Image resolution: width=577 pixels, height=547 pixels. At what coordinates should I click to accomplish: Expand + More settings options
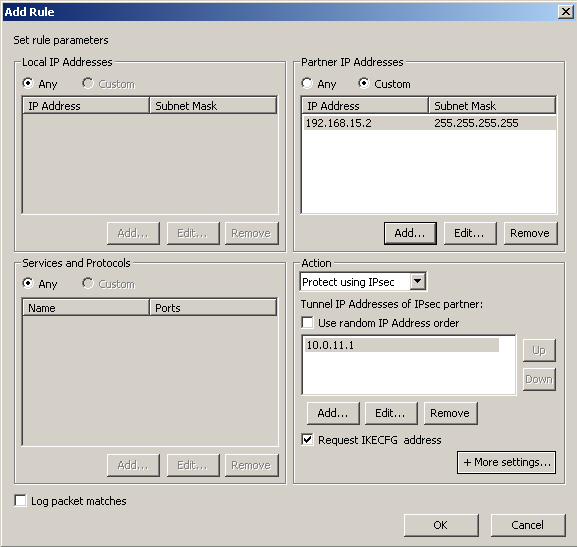point(506,462)
